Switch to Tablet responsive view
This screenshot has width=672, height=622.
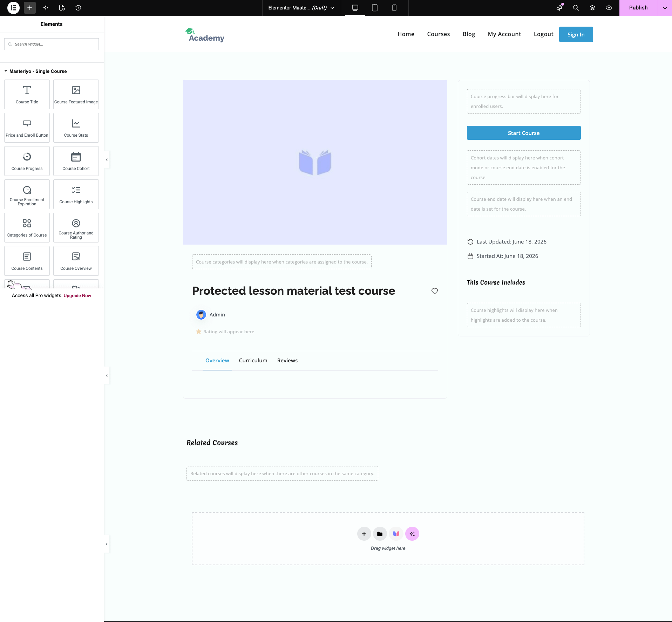tap(375, 8)
